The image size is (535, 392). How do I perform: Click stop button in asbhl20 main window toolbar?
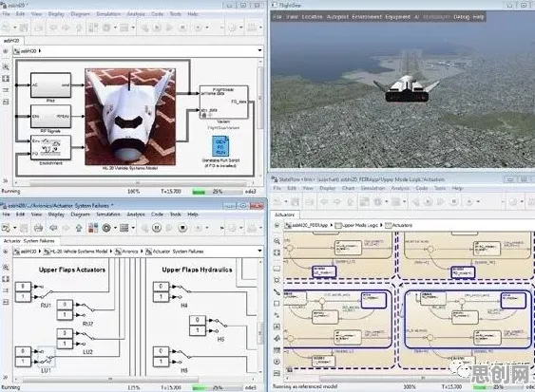[x=182, y=28]
